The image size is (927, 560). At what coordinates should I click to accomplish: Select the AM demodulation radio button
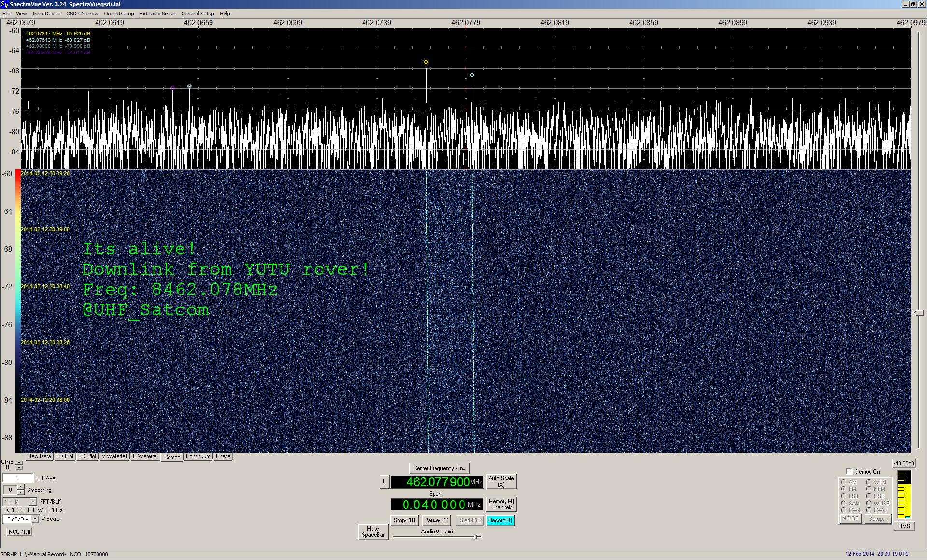pyautogui.click(x=843, y=482)
